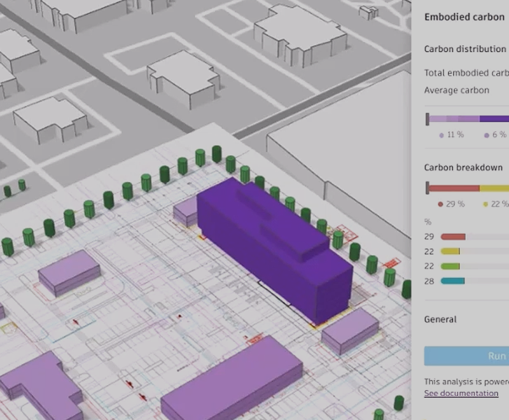
Task: Click the 6 % legend dot
Action: click(486, 135)
